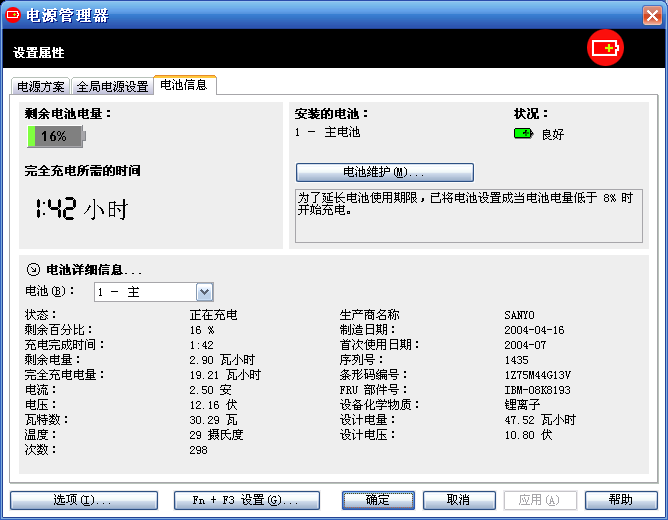Click the 16% remaining battery gauge
Viewport: 668px width, 520px height.
click(56, 136)
